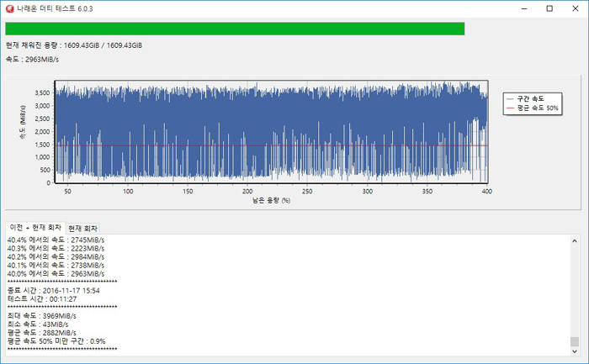
Task: Maximize the 나래온 더티 테스트 window
Action: coord(549,8)
